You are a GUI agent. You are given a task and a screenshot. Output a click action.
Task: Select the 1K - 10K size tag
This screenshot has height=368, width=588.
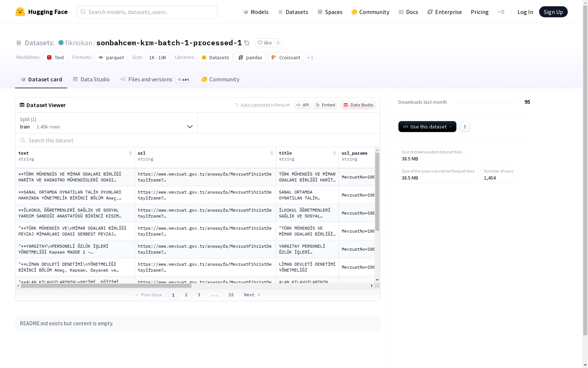click(x=158, y=57)
